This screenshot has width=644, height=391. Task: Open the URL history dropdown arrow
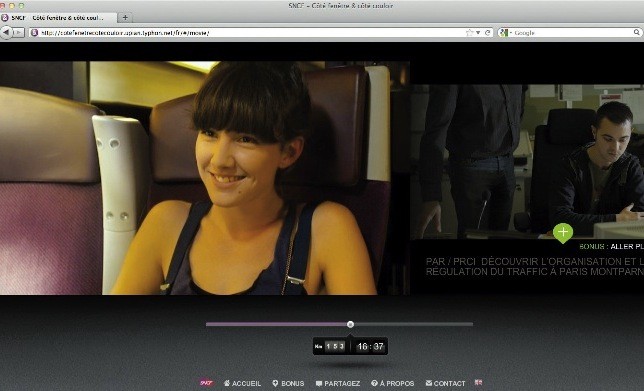point(478,32)
